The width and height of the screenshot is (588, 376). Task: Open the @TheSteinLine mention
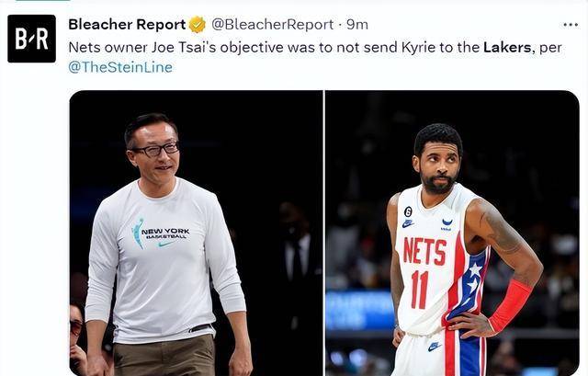120,67
